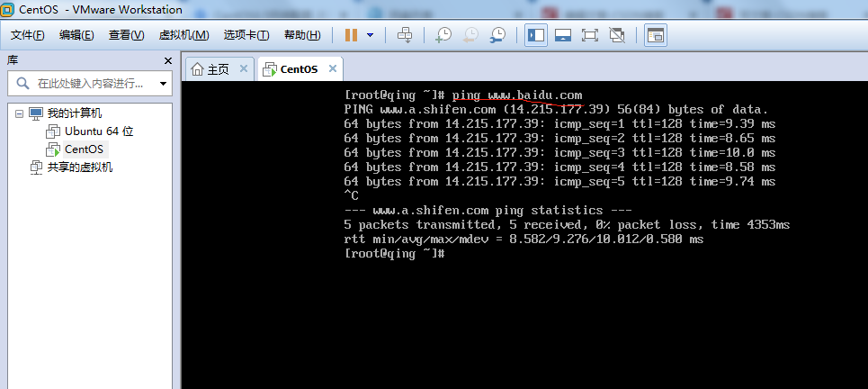This screenshot has height=389, width=868.
Task: Click the rtt min/avg/max/mdev line
Action: pyautogui.click(x=523, y=240)
